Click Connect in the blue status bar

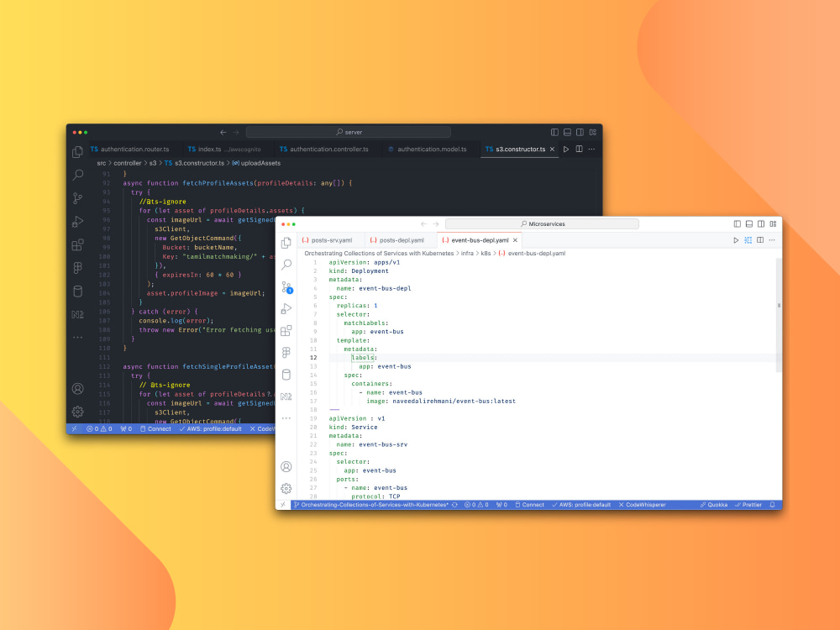coord(532,504)
